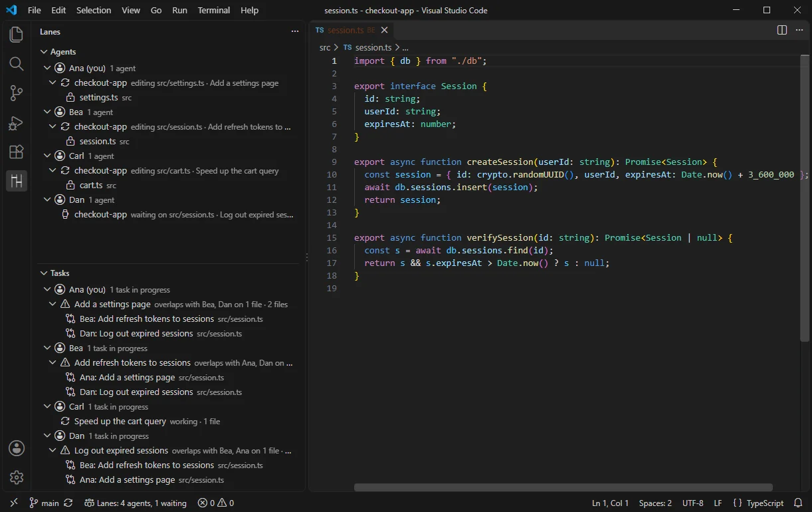Open the Selection menu
The image size is (812, 512).
click(94, 10)
